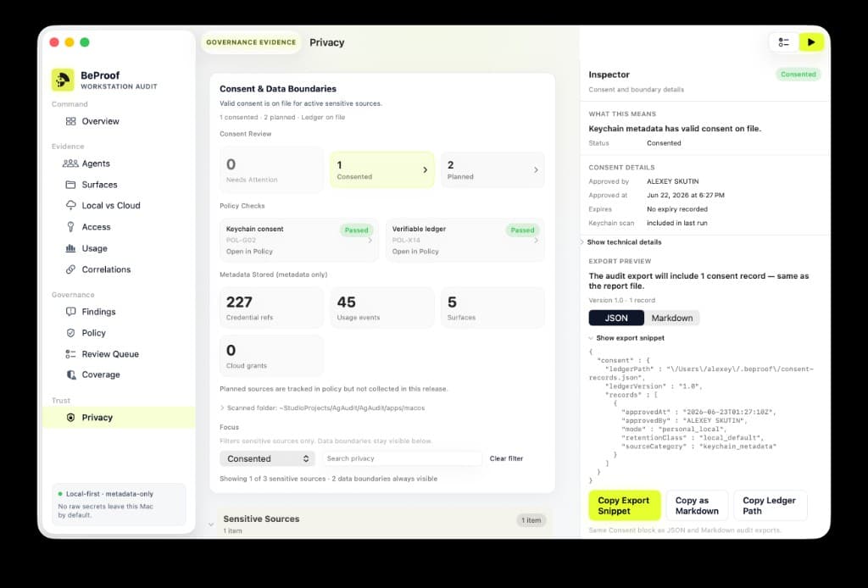Open the Keychain consent policy check chevron

370,240
